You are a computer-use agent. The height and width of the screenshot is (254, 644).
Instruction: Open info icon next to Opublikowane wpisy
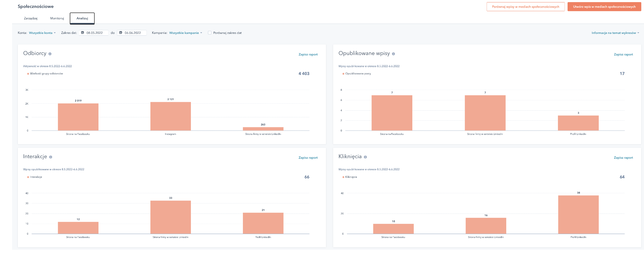[393, 54]
